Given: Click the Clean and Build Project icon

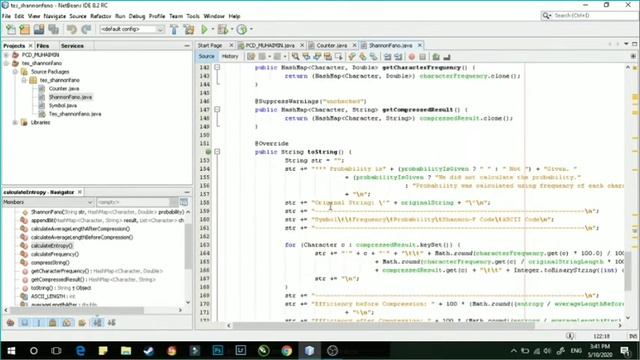Looking at the screenshot, I should pyautogui.click(x=189, y=29).
